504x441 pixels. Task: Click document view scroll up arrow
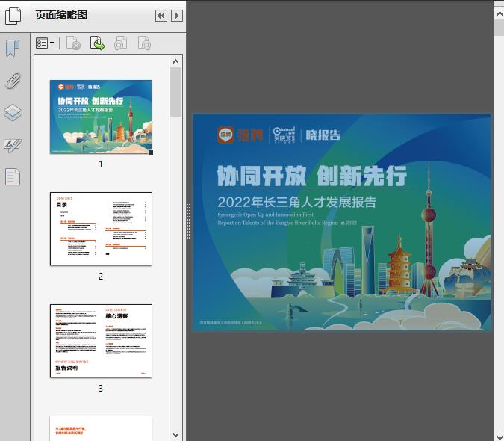pos(500,14)
